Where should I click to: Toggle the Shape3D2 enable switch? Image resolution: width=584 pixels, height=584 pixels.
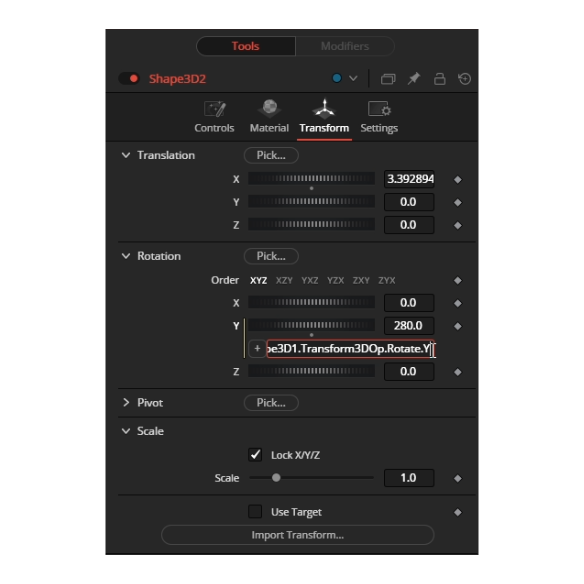(129, 79)
